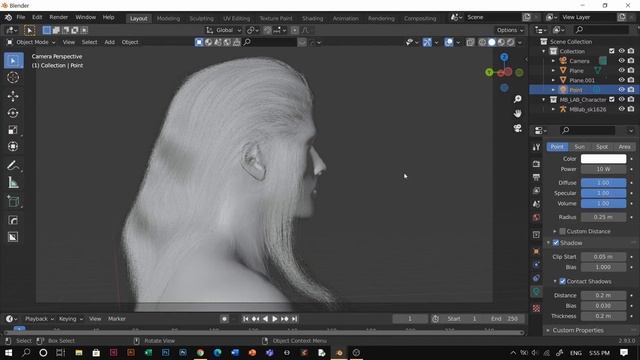Select the Select Box tool
Image resolution: width=640 pixels, height=360 pixels.
tap(13, 61)
